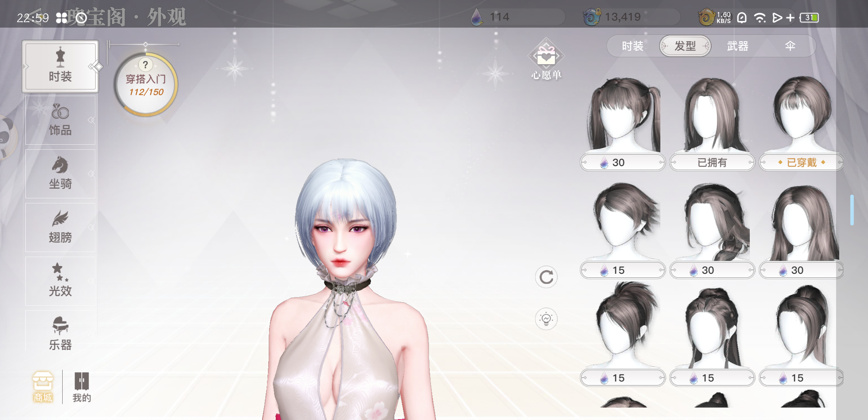
Task: Select third-row rightmost high ponytail hairstyle
Action: click(802, 326)
